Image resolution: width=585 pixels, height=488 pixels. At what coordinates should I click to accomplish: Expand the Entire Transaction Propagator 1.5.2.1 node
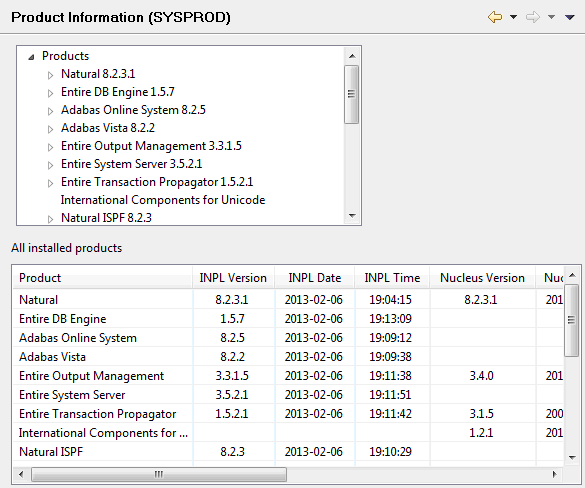pos(50,183)
